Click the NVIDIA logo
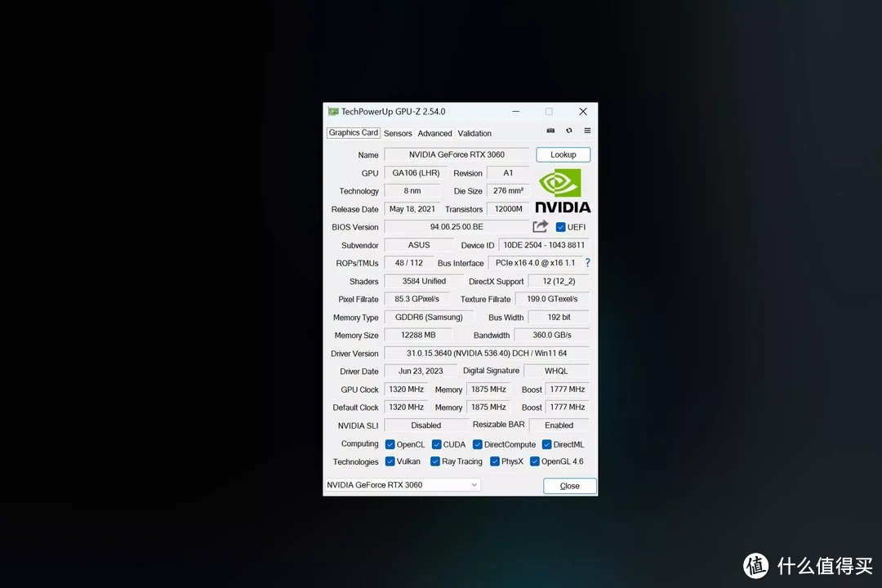This screenshot has height=588, width=882. 563,191
